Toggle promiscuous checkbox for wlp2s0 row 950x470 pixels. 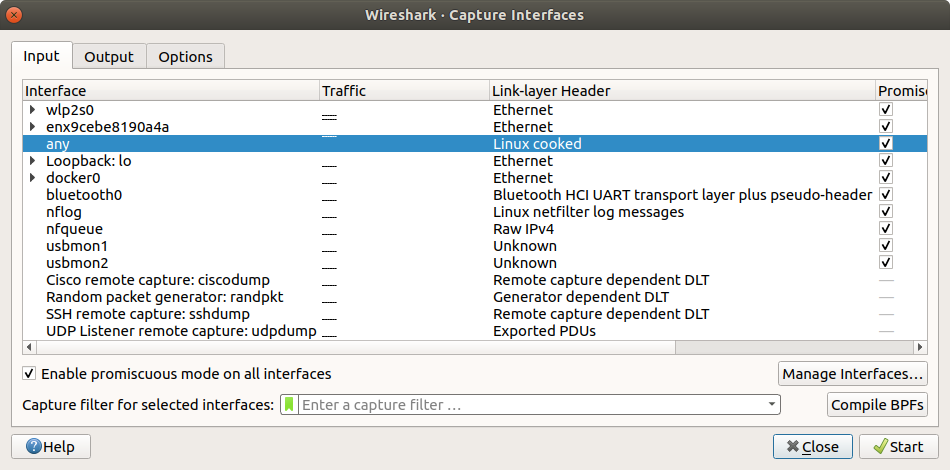pyautogui.click(x=885, y=110)
